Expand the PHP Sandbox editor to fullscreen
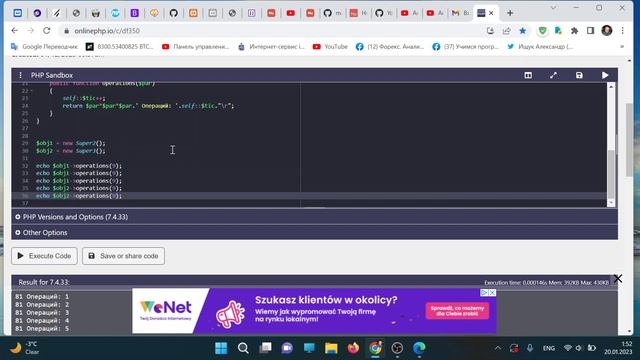This screenshot has width=640, height=360. tap(553, 75)
